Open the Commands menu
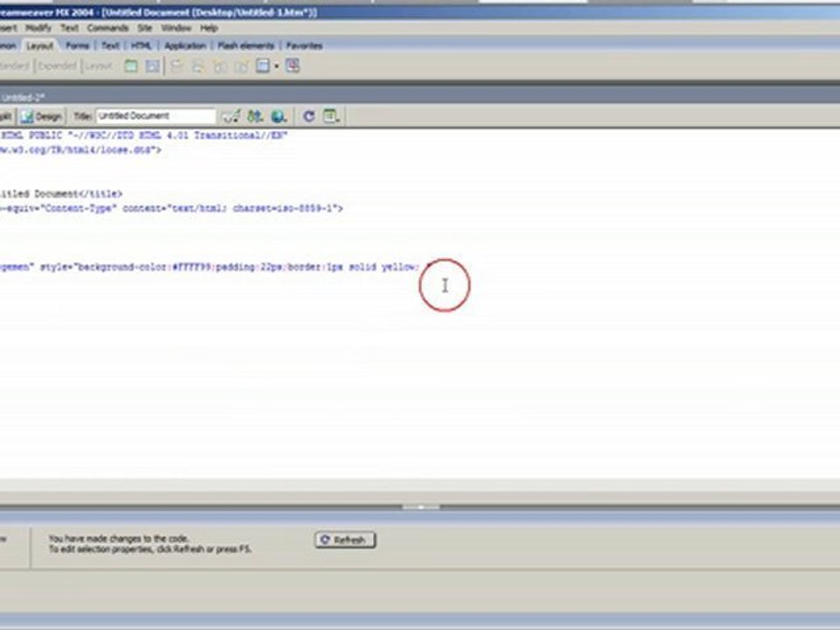This screenshot has width=840, height=630. tap(108, 28)
